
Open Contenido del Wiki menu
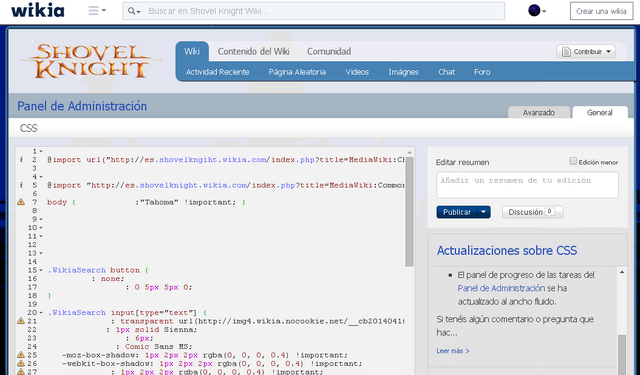(x=253, y=51)
